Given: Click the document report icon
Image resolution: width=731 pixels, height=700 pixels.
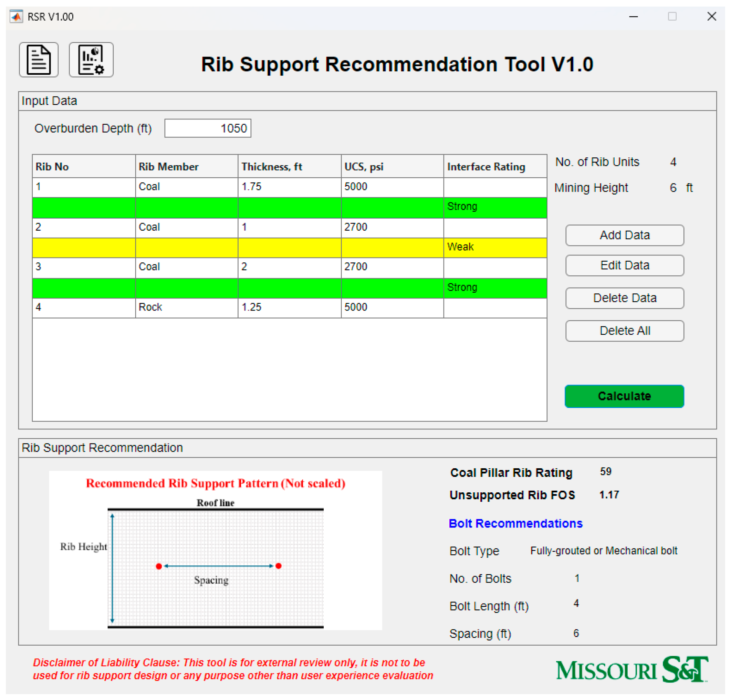Looking at the screenshot, I should tap(39, 60).
